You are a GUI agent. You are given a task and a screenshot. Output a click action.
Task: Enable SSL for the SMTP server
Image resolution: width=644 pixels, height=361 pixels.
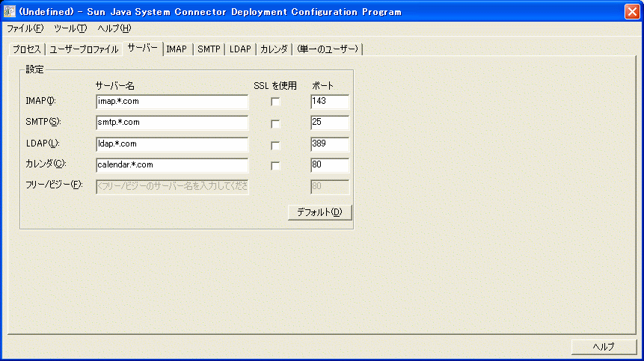275,123
